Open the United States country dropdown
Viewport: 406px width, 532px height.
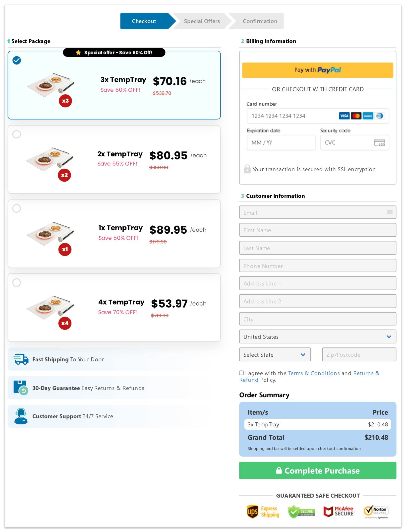coord(318,336)
